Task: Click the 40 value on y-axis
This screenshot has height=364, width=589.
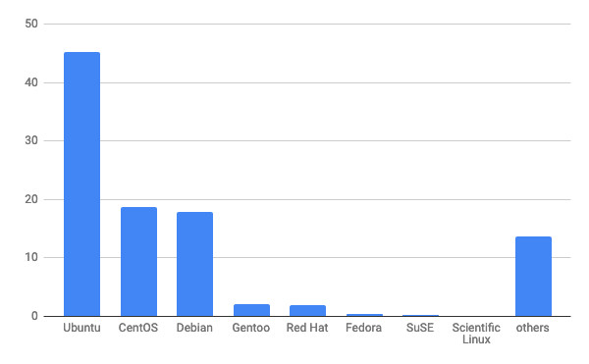Action: (x=31, y=82)
